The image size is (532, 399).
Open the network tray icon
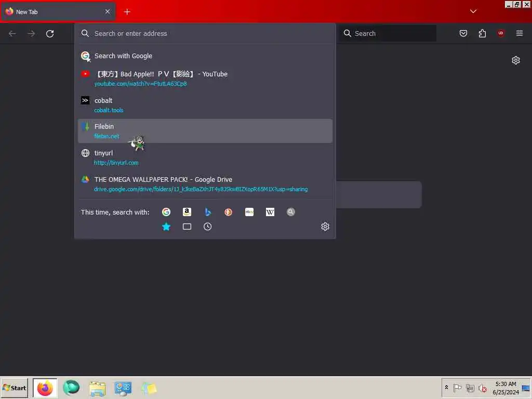click(x=470, y=388)
